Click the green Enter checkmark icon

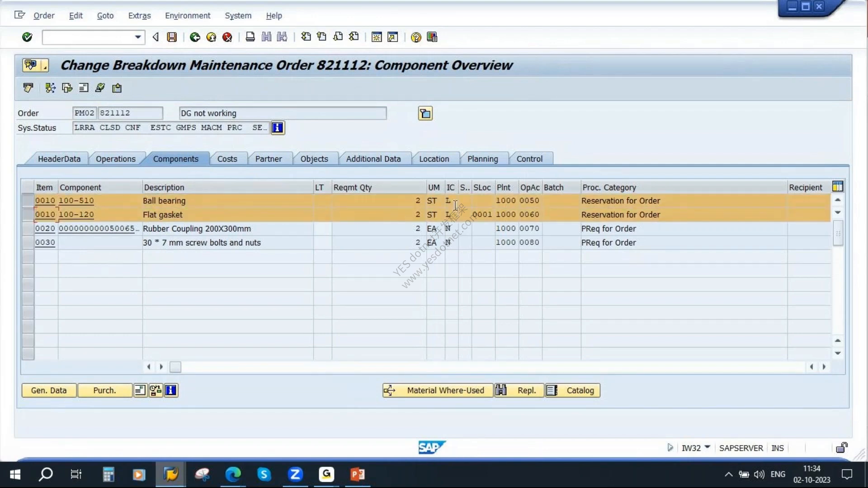[x=27, y=37]
